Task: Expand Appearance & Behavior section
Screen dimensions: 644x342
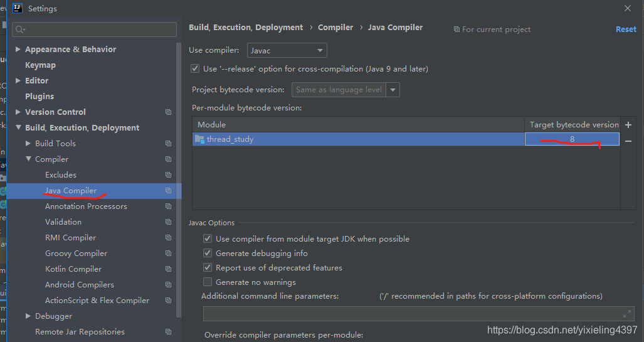Action: point(18,49)
